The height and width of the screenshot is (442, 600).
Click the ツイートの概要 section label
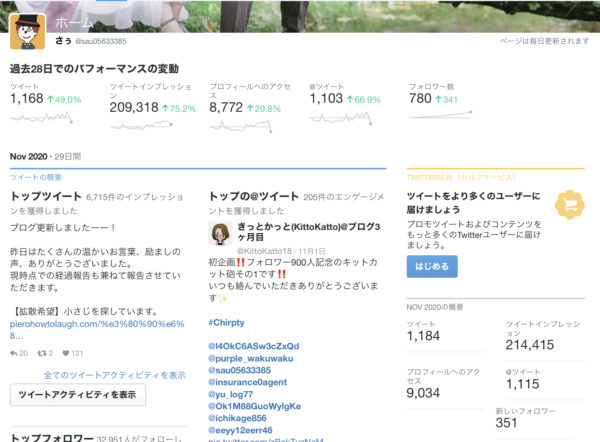tap(36, 177)
